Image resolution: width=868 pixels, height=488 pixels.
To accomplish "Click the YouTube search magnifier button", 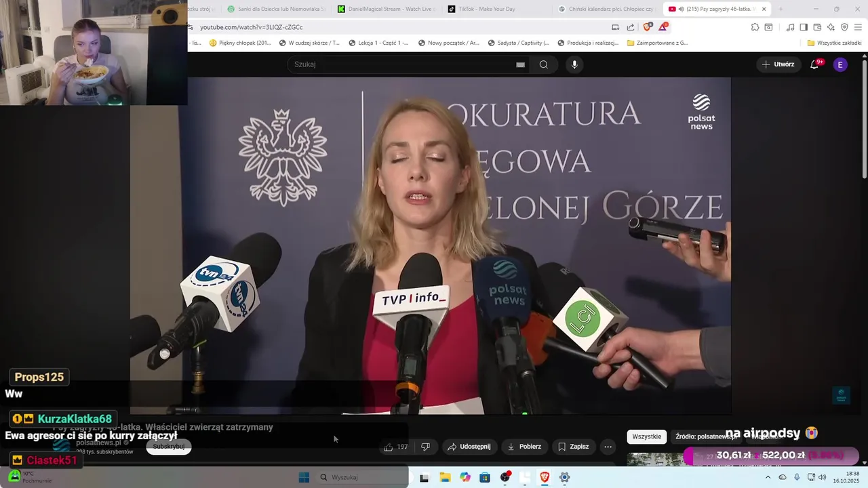I will tap(543, 64).
